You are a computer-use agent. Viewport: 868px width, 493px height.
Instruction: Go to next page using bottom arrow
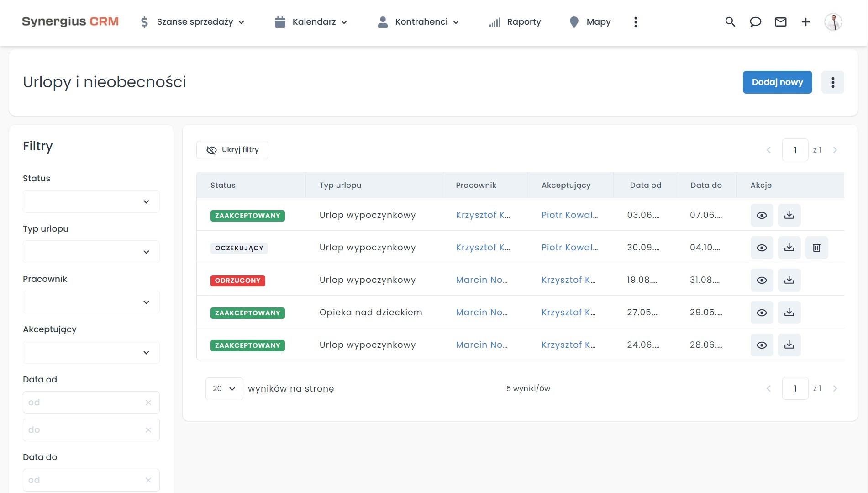(835, 388)
